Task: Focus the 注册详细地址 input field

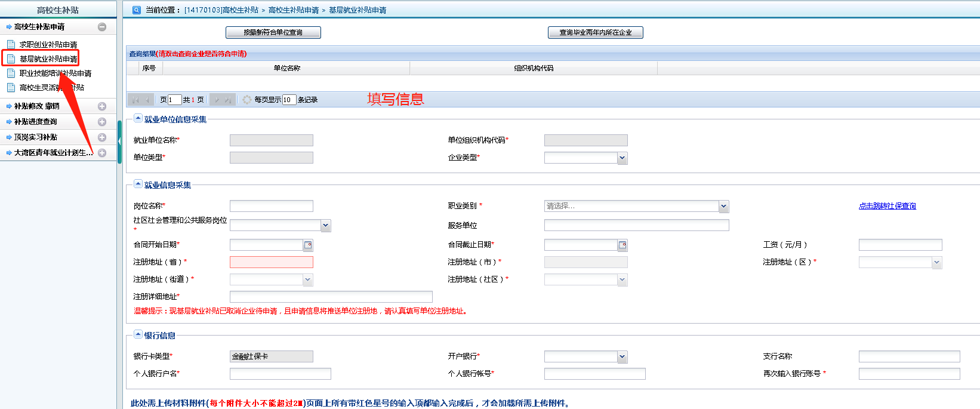Action: click(x=331, y=297)
